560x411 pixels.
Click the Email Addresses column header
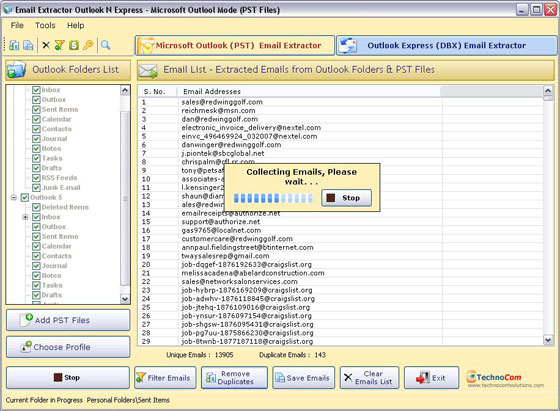[309, 92]
